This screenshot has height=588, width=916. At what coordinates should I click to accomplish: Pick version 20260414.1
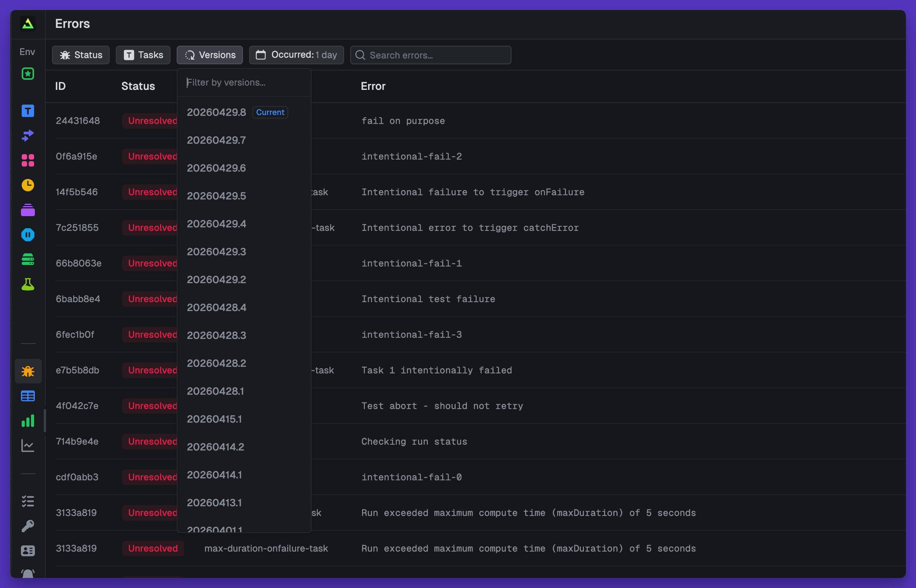click(244, 475)
